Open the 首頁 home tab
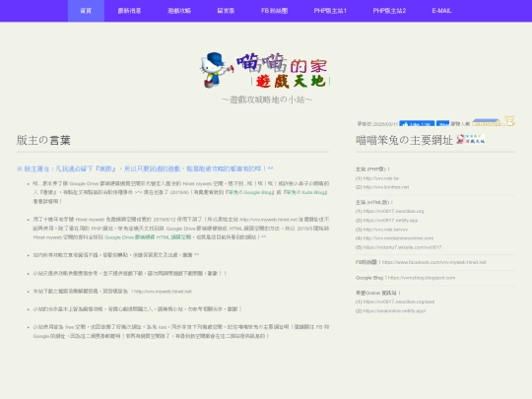Viewport: 532px width, 399px height. pyautogui.click(x=86, y=11)
